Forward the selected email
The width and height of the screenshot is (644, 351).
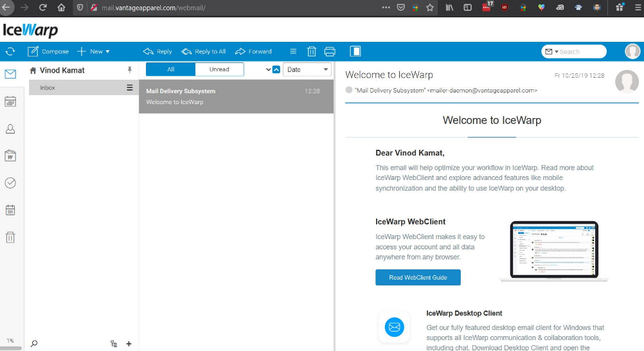pyautogui.click(x=253, y=51)
